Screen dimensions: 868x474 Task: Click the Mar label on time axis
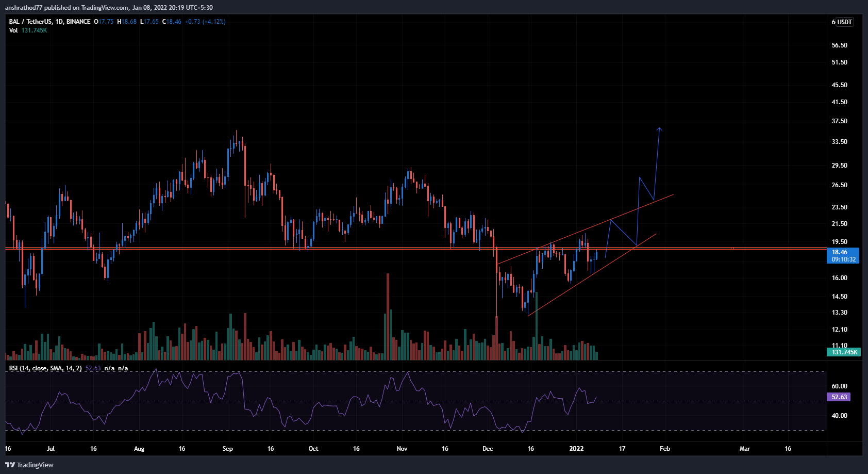point(745,449)
